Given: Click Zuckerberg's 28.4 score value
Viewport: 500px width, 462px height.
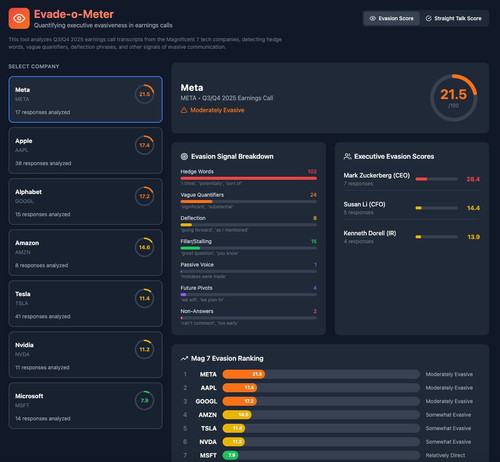Looking at the screenshot, I should (x=473, y=179).
